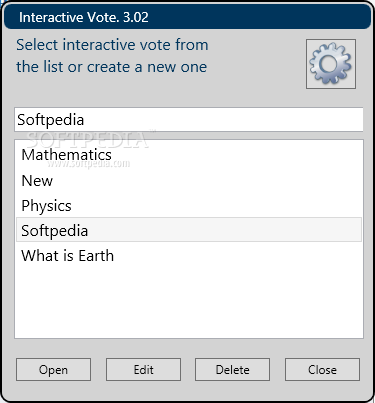Select the highlighted Softpedia list item
Image resolution: width=375 pixels, height=403 pixels.
pyautogui.click(x=189, y=230)
